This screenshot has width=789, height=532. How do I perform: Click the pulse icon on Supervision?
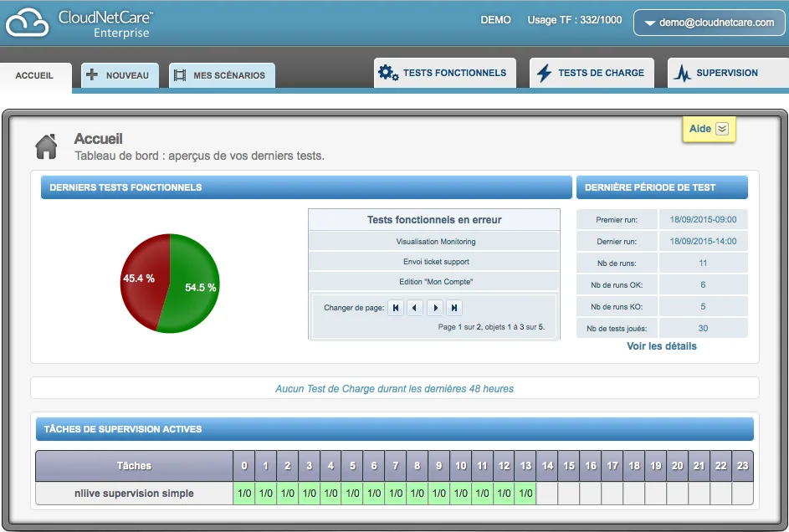683,74
